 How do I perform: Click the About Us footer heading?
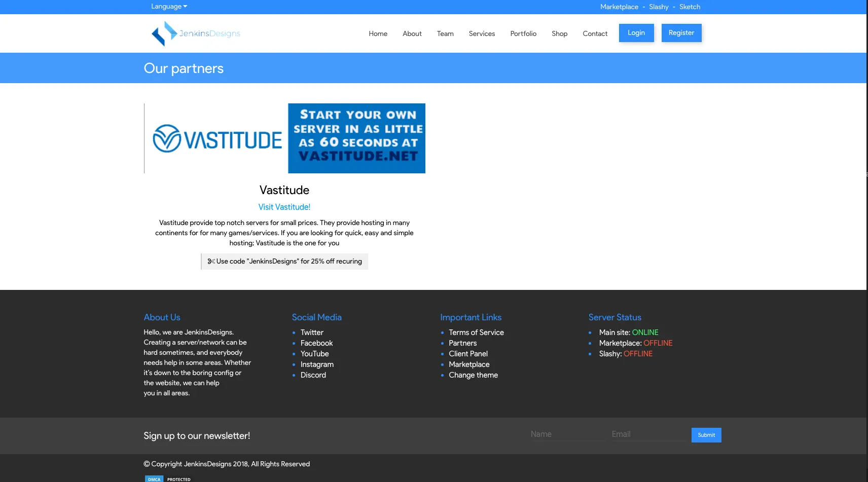[x=162, y=317]
